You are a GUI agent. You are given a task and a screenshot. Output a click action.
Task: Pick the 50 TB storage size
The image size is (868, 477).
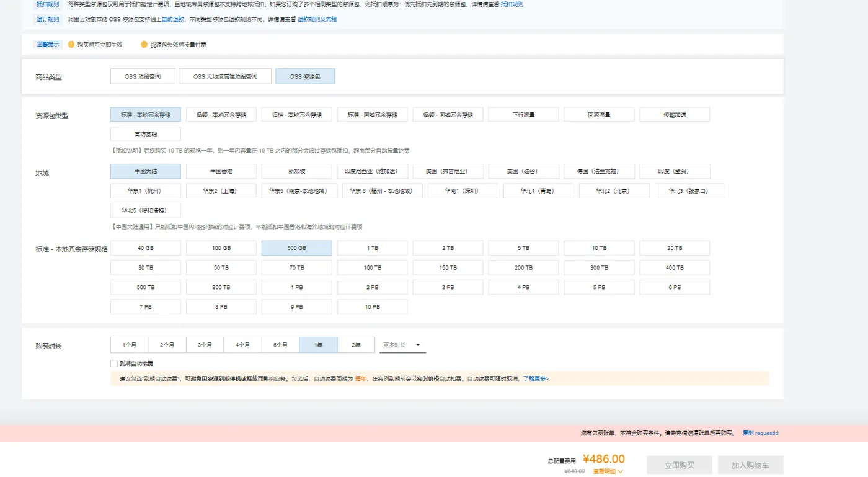pos(221,268)
